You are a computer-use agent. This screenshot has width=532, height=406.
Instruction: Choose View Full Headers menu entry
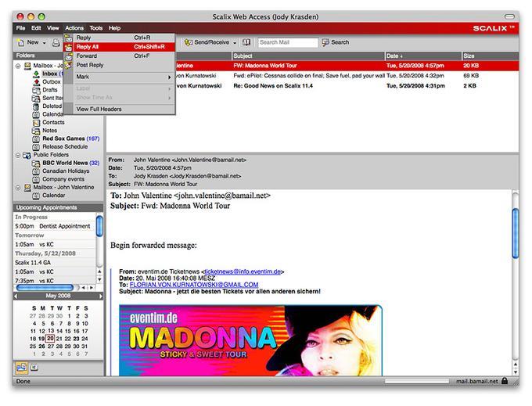120,109
